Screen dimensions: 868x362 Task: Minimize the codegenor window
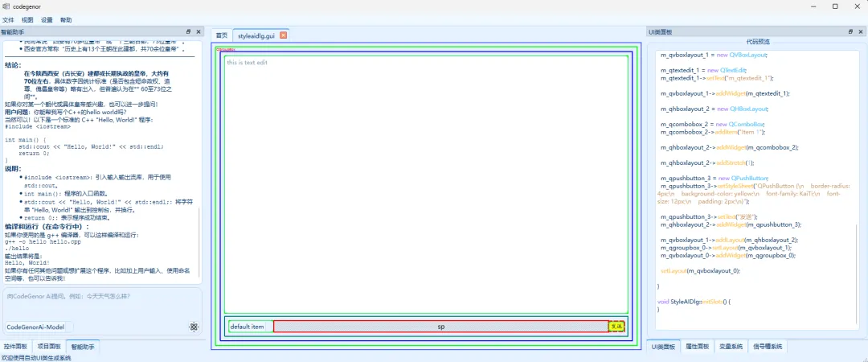tap(813, 6)
